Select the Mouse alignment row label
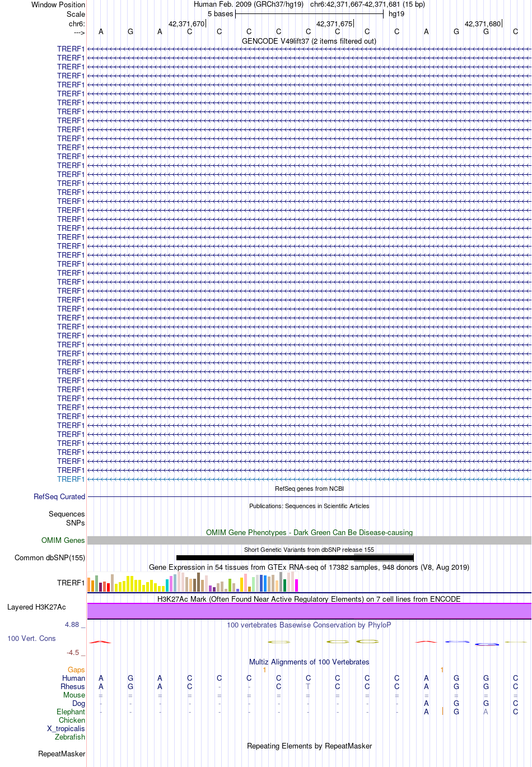The width and height of the screenshot is (532, 767). (x=74, y=695)
